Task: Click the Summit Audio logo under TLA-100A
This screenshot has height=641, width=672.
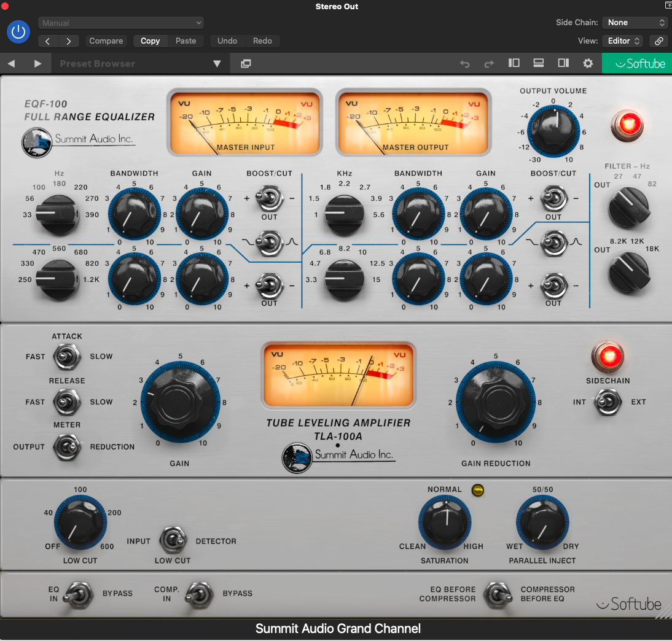Action: pos(338,457)
